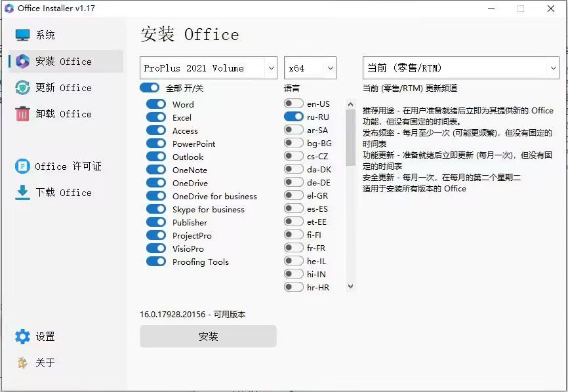Click the 当前 (零售/RTM) 更新频道 label
The width and height of the screenshot is (568, 392).
point(410,88)
